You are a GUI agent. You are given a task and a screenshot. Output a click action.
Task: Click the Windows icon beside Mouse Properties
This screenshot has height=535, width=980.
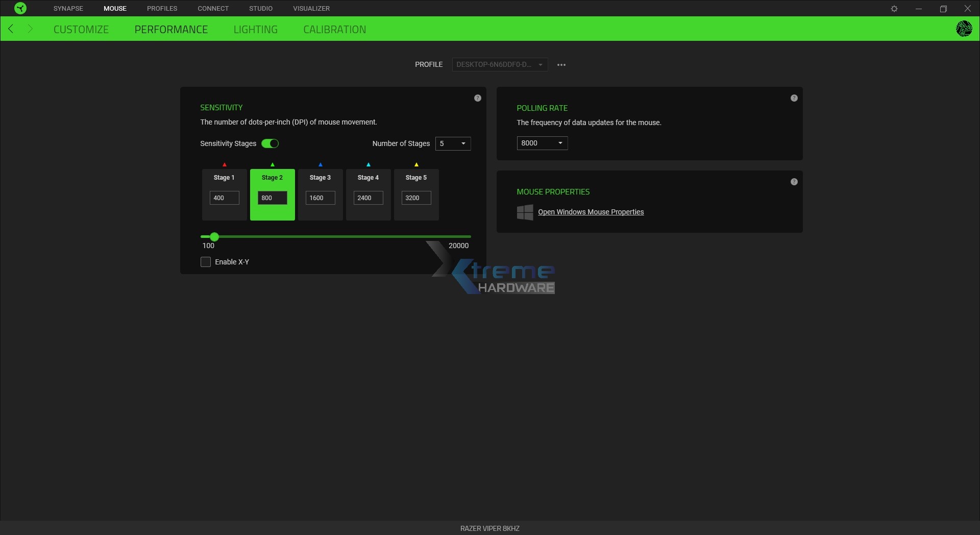(525, 212)
